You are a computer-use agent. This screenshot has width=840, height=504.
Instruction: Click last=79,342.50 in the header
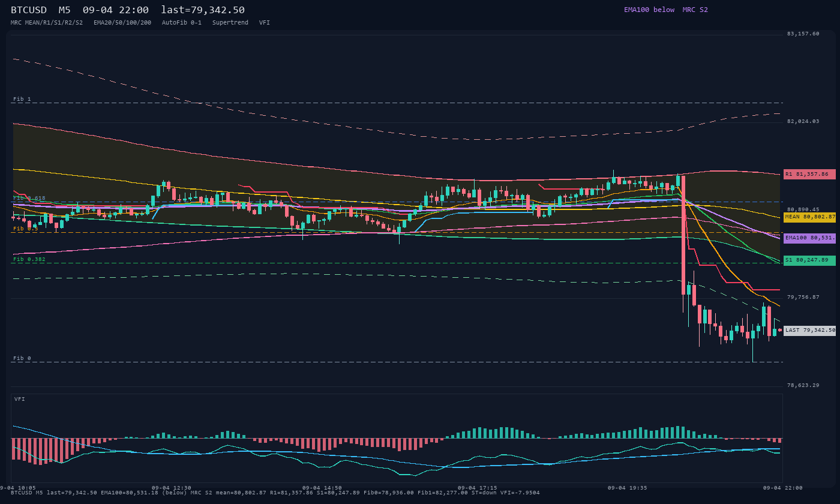(x=203, y=10)
